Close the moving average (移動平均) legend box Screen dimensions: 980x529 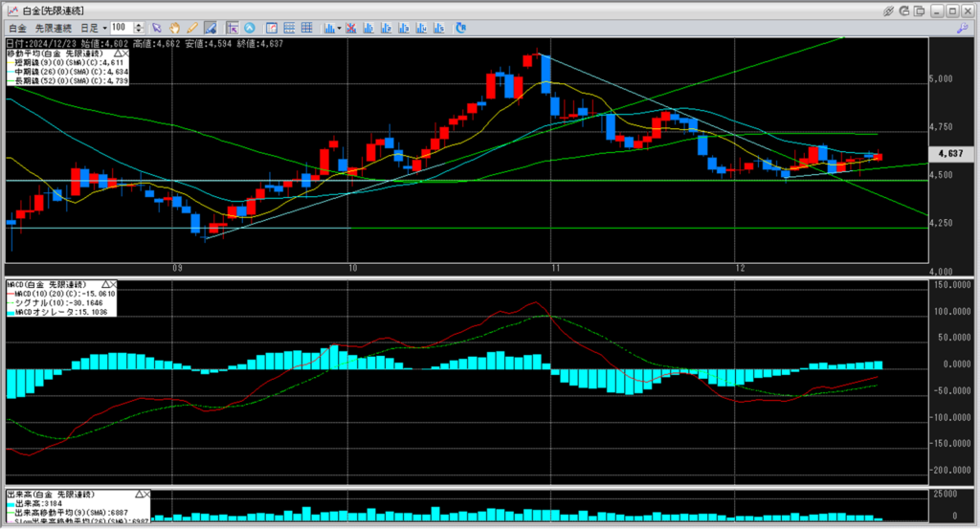coord(124,54)
